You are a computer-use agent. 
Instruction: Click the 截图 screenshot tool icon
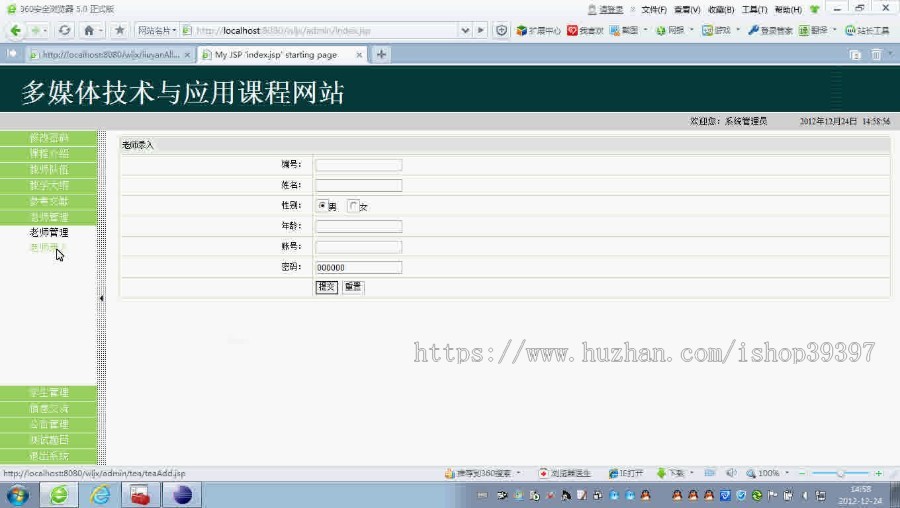pos(614,30)
